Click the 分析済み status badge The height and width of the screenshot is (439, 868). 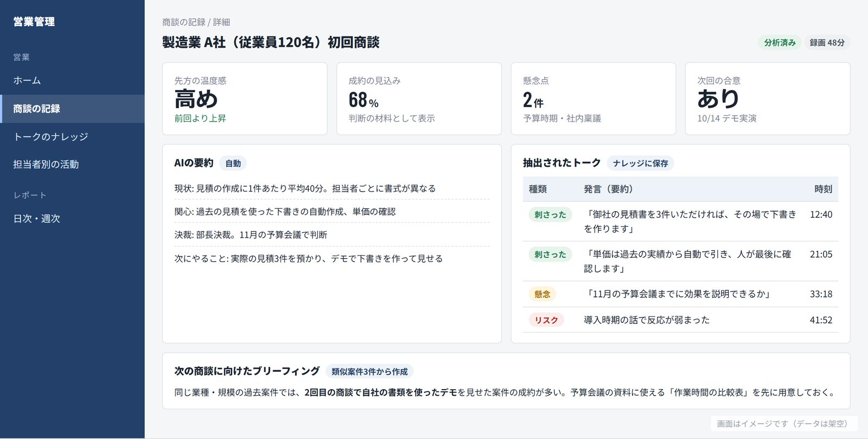point(780,43)
